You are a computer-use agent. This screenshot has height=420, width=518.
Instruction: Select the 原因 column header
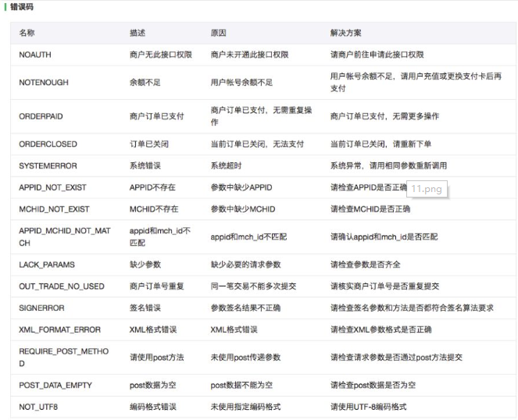tap(218, 33)
